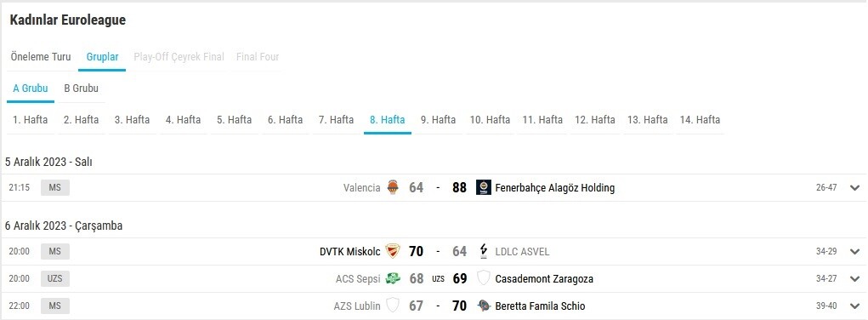Click the Beretta Famila Schio logo
This screenshot has width=868, height=320.
[x=483, y=306]
